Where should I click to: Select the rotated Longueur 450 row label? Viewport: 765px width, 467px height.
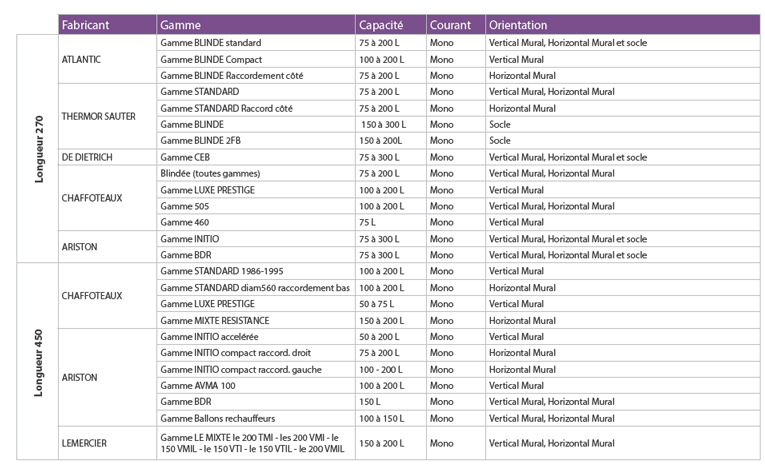tap(39, 363)
